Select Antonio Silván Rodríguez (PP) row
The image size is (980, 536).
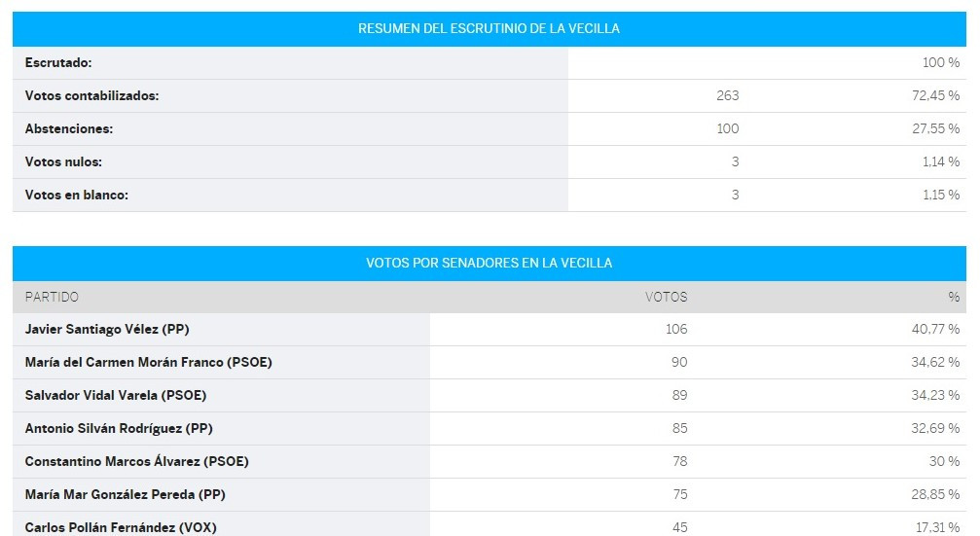[x=490, y=429]
